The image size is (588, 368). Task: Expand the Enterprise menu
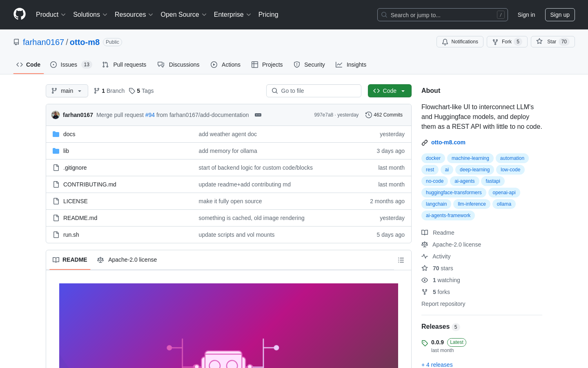[x=232, y=14]
